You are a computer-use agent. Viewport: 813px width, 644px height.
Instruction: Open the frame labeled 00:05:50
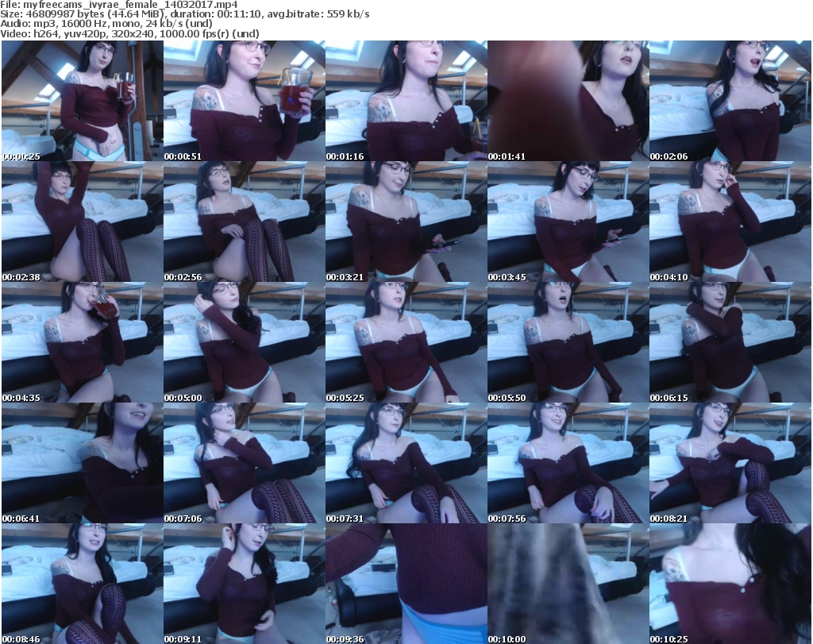568,342
